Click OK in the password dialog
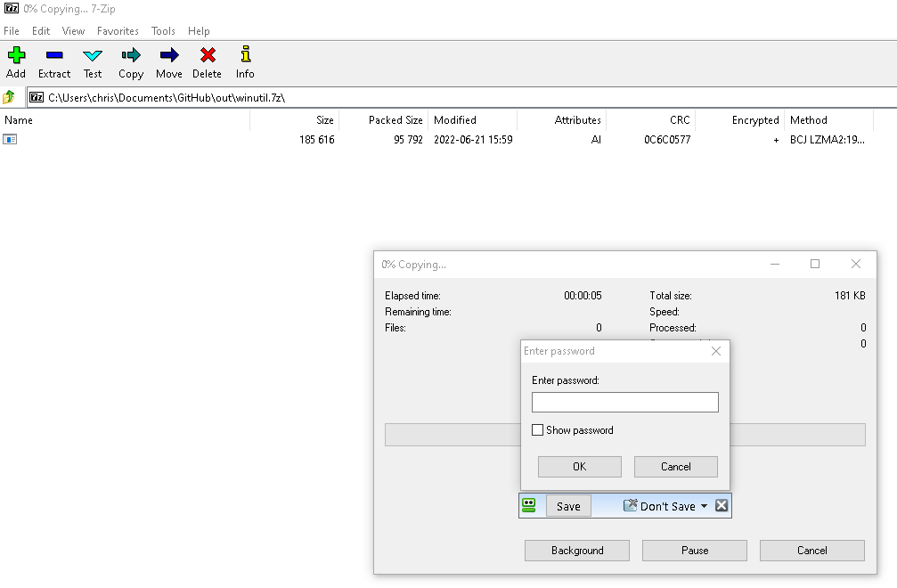 580,467
